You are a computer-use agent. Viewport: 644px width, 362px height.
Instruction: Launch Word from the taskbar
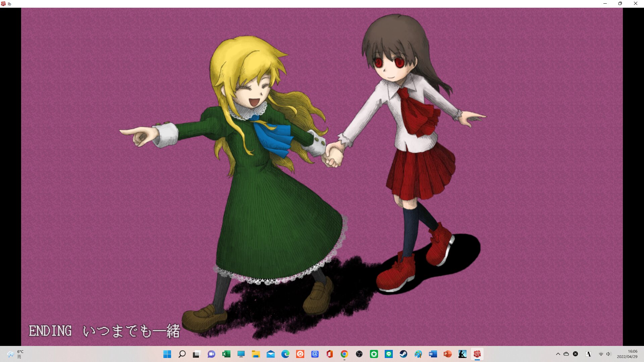point(433,354)
